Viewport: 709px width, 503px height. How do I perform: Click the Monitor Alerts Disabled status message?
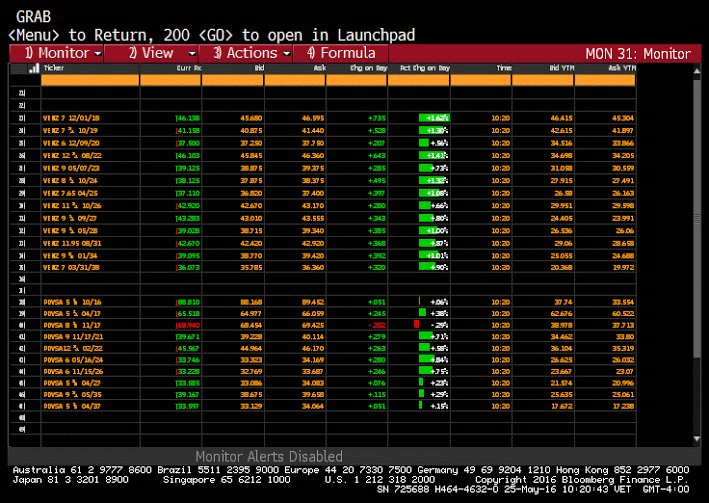269,456
